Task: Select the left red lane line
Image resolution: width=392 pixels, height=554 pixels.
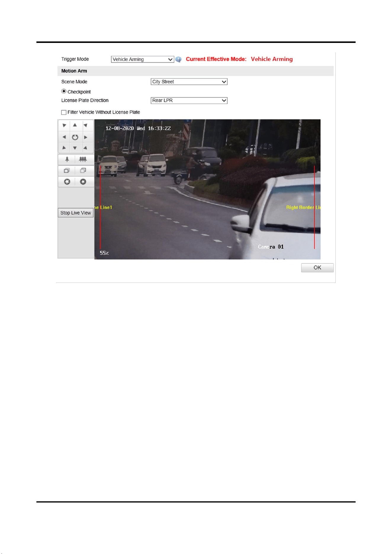Action: click(100, 207)
